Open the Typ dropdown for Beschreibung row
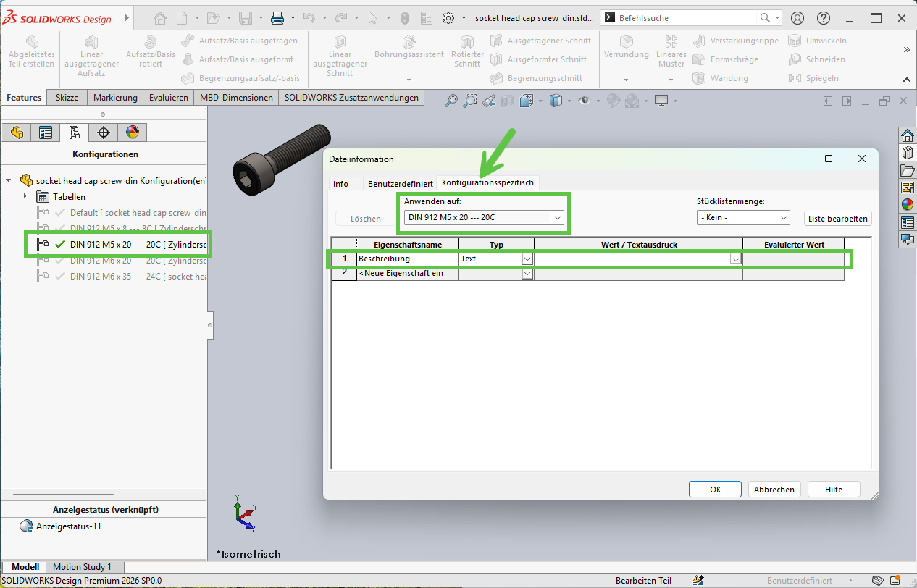Viewport: 917px width, 588px height. pos(527,259)
